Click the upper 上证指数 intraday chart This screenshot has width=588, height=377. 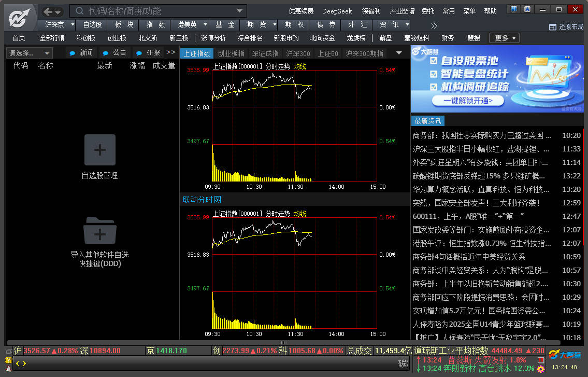294,125
